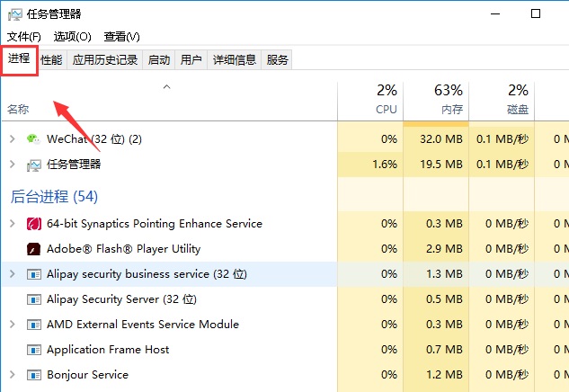Click the Alipay Security Server icon
The image size is (569, 392).
coord(34,299)
